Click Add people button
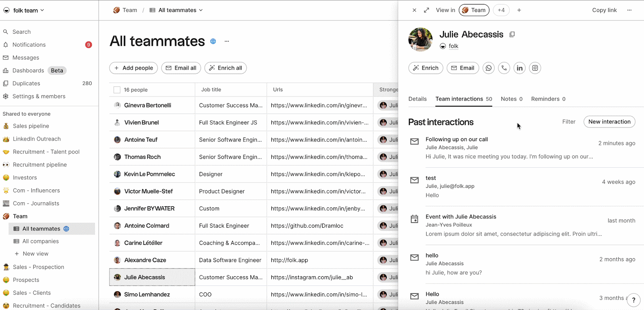644x310 pixels. 134,68
